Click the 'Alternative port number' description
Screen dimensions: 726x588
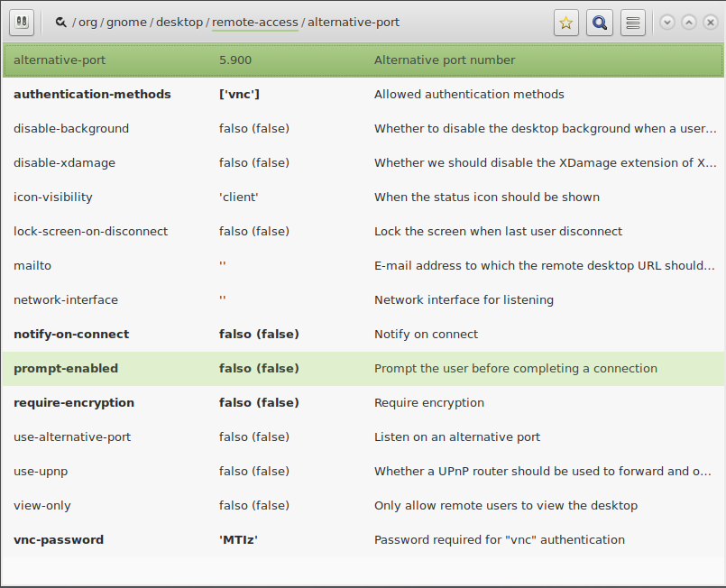click(445, 60)
